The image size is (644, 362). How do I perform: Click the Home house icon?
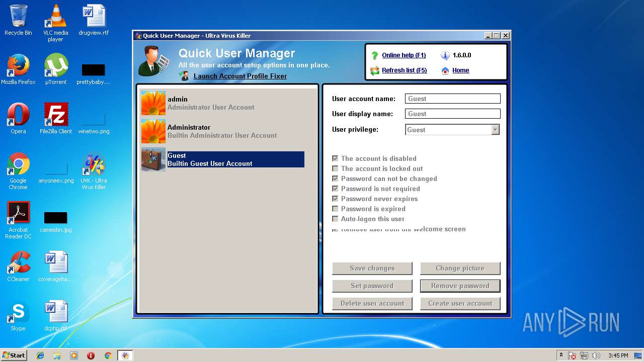445,70
